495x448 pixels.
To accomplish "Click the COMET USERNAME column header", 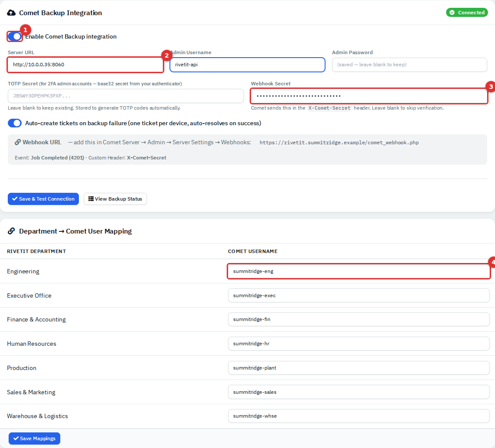I will pos(253,251).
